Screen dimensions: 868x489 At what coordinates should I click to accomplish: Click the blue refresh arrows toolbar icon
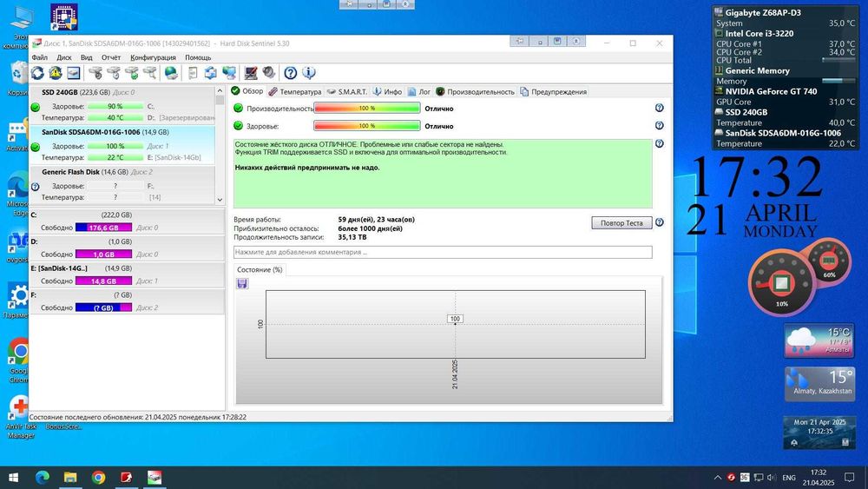click(210, 73)
